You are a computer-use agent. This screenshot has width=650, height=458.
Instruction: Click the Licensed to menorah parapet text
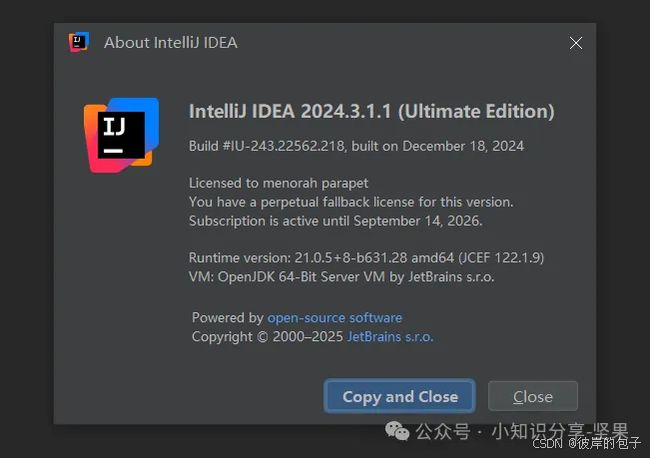(278, 183)
